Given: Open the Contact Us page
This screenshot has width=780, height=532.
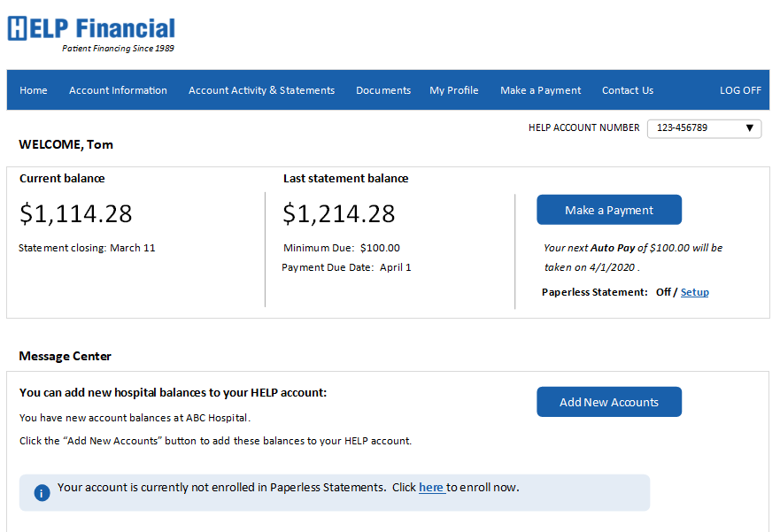Looking at the screenshot, I should pos(627,89).
